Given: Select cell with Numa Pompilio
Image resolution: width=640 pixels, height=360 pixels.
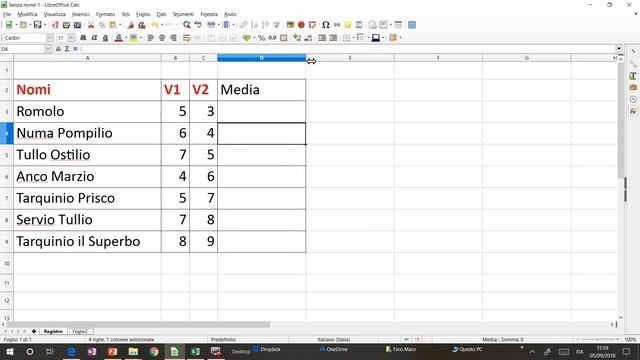Looking at the screenshot, I should coord(87,133).
